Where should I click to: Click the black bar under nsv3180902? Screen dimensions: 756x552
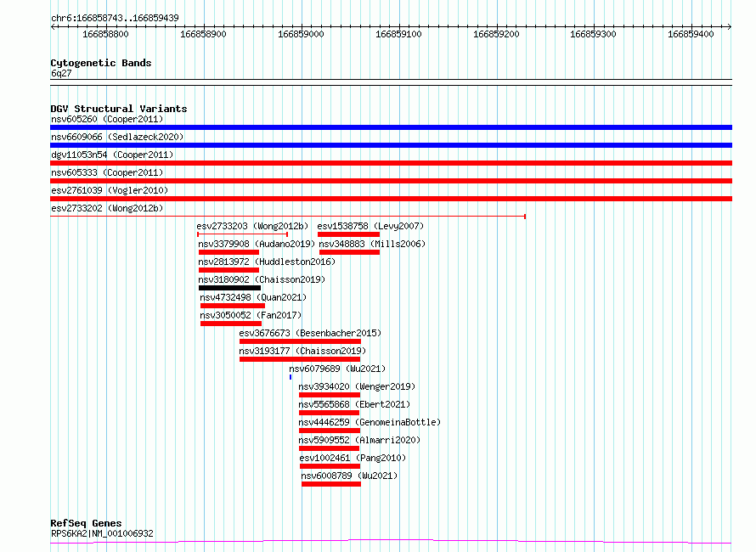[229, 288]
